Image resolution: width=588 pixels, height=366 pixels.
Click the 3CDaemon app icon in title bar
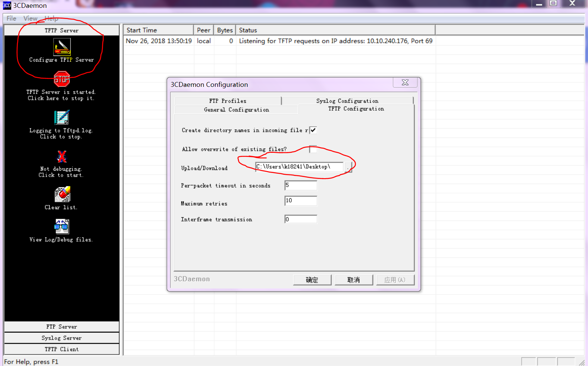coord(7,5)
